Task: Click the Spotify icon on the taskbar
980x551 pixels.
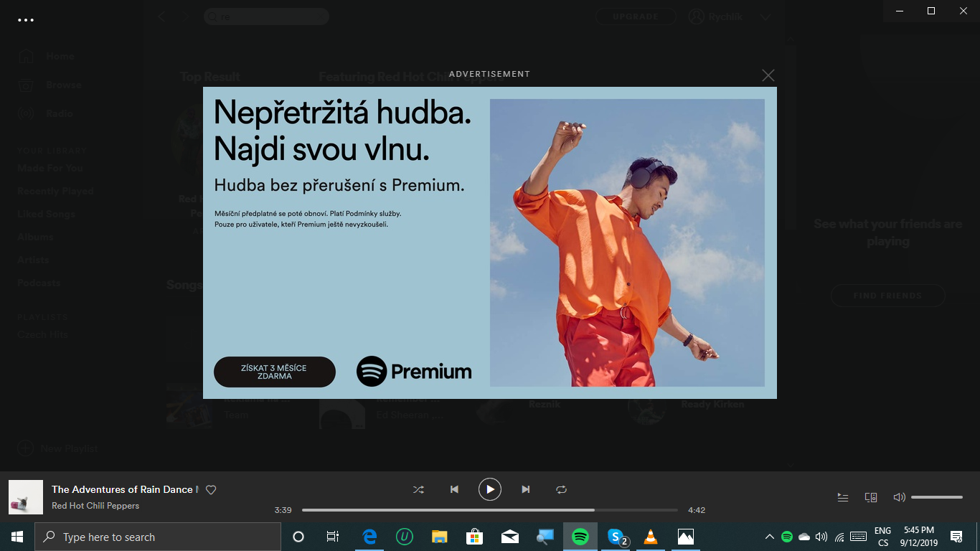Action: (580, 537)
